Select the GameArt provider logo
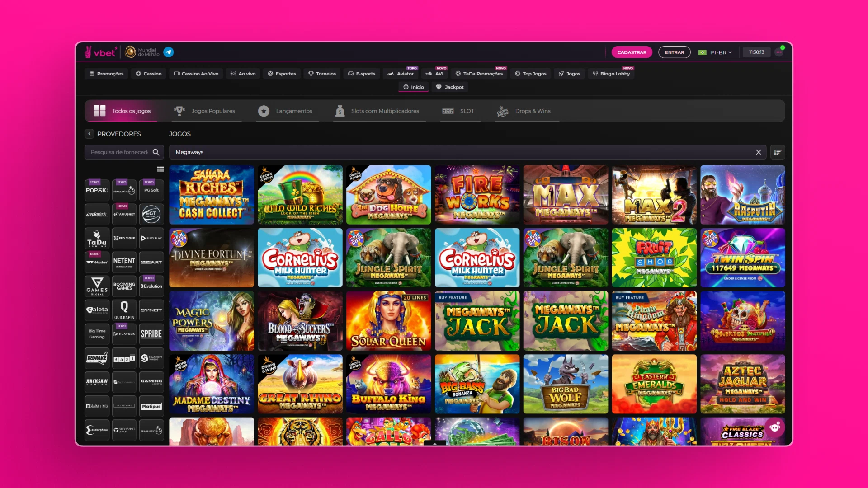This screenshot has height=488, width=868. tap(151, 262)
